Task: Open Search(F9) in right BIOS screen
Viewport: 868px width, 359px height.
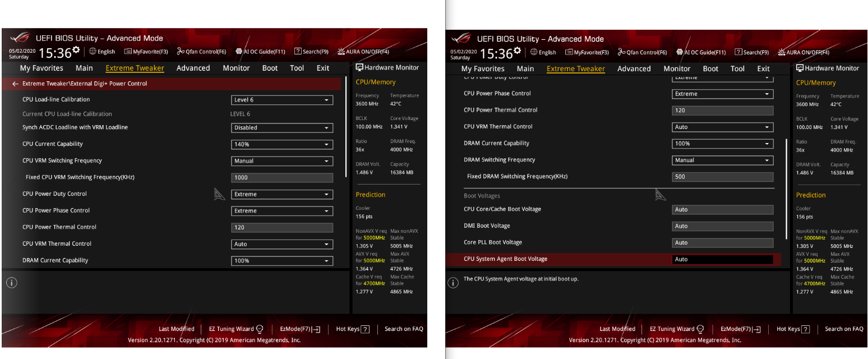Action: click(x=752, y=52)
